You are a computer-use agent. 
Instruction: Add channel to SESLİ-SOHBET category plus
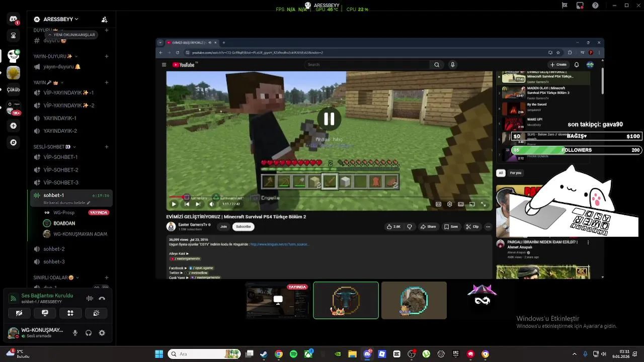[x=107, y=147]
